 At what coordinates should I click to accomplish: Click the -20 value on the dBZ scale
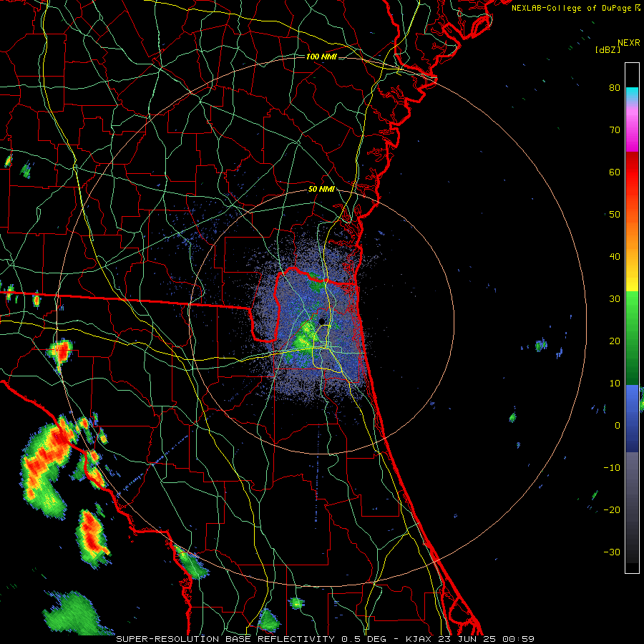coord(612,509)
